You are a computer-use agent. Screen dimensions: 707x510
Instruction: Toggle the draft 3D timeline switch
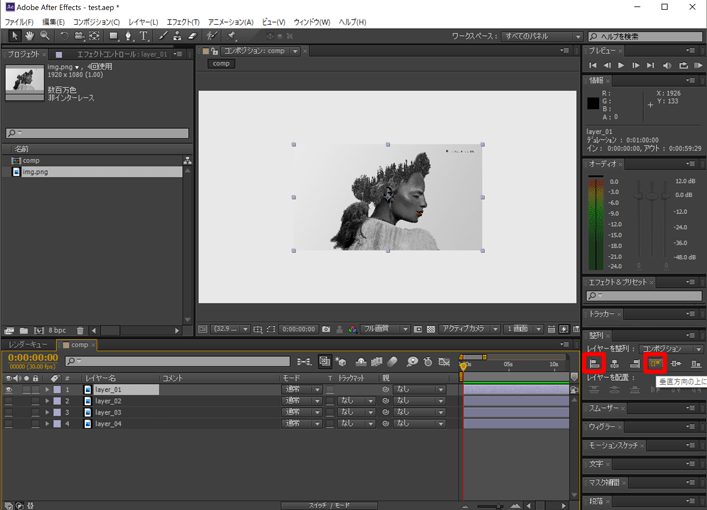pyautogui.click(x=340, y=362)
